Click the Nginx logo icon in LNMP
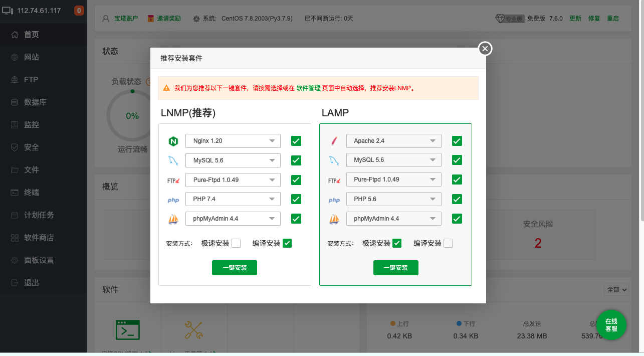 (173, 141)
